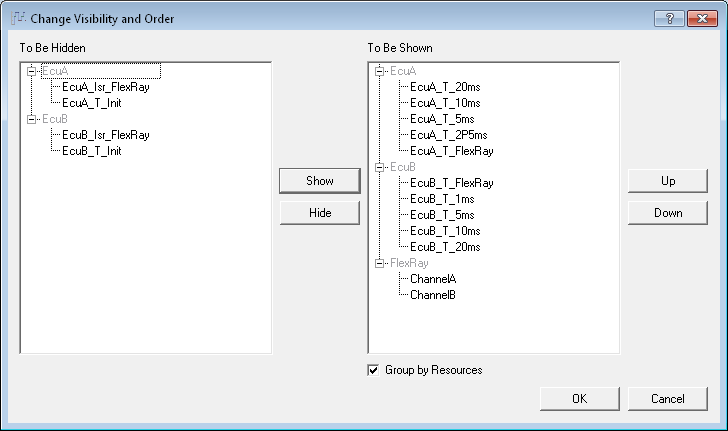The height and width of the screenshot is (431, 728).
Task: Collapse the EcuB node in To Be Shown
Action: click(379, 167)
